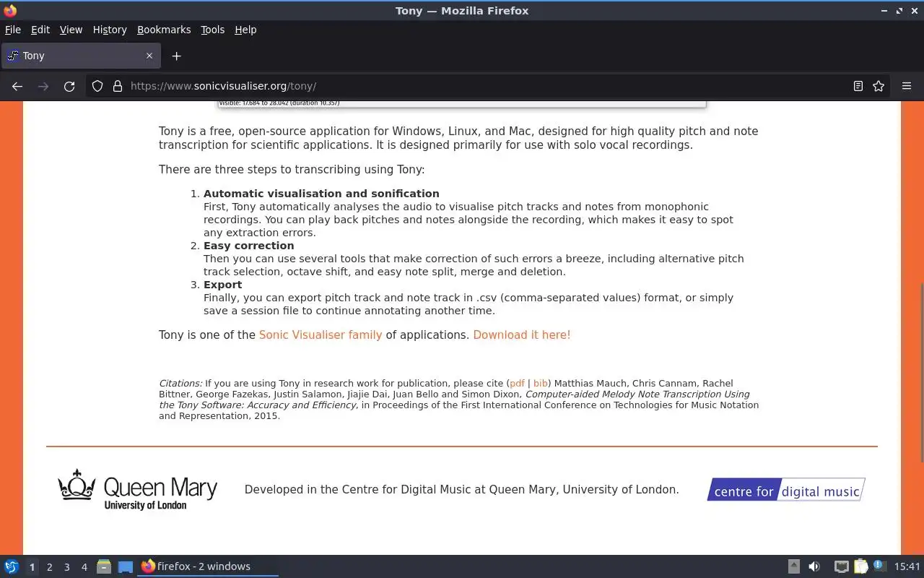
Task: Click the blue desktop icon in taskbar
Action: click(x=126, y=566)
